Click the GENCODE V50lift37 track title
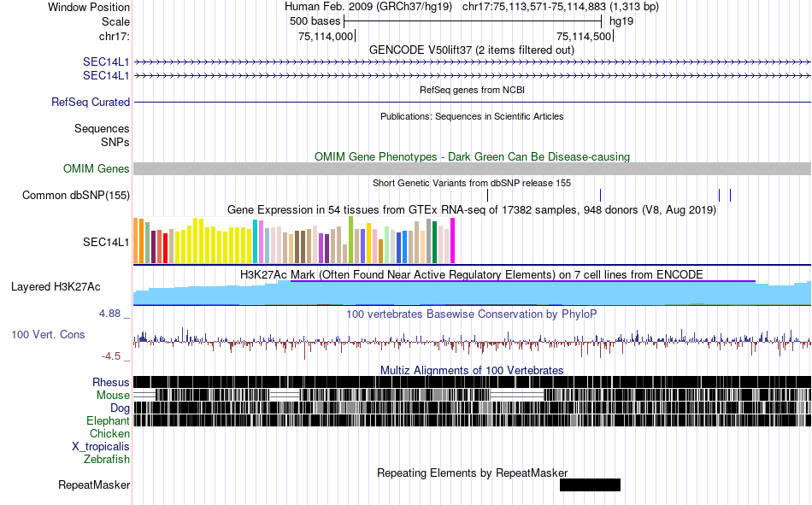 click(x=472, y=50)
